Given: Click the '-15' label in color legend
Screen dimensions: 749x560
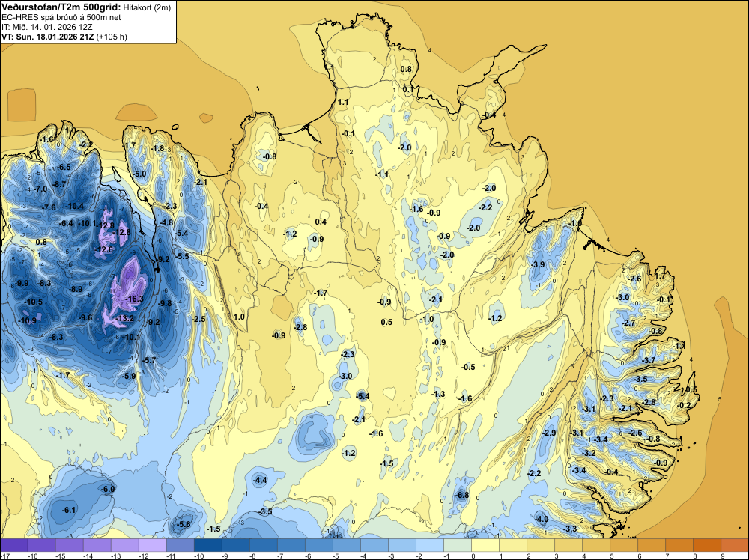Looking at the screenshot, I should point(60,556).
